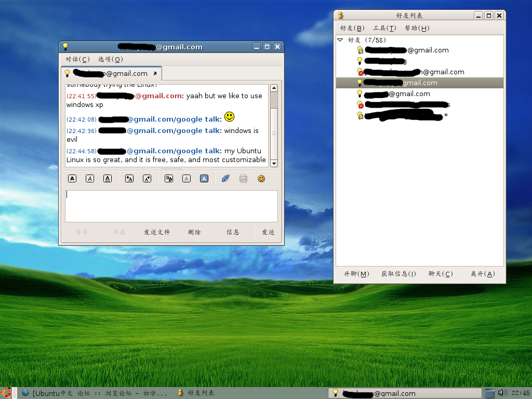Click the 聊天(C) button
The width and height of the screenshot is (532, 399).
point(441,274)
